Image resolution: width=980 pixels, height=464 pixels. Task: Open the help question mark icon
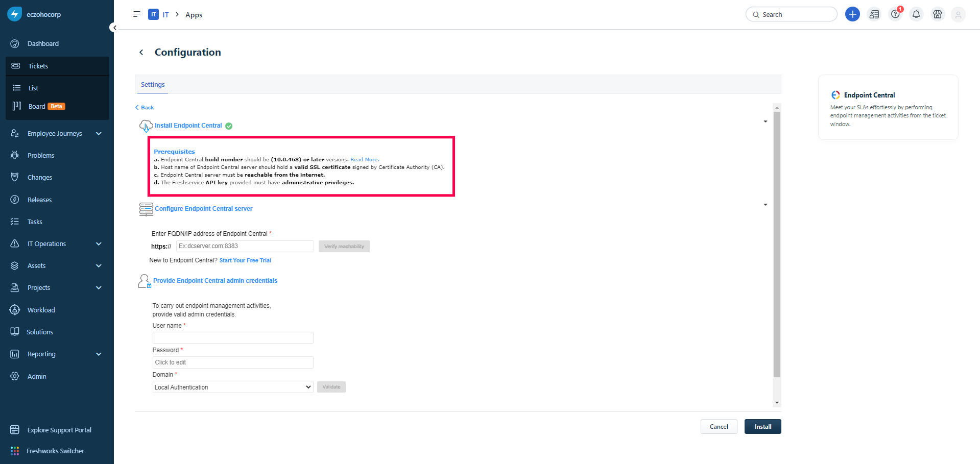[895, 14]
